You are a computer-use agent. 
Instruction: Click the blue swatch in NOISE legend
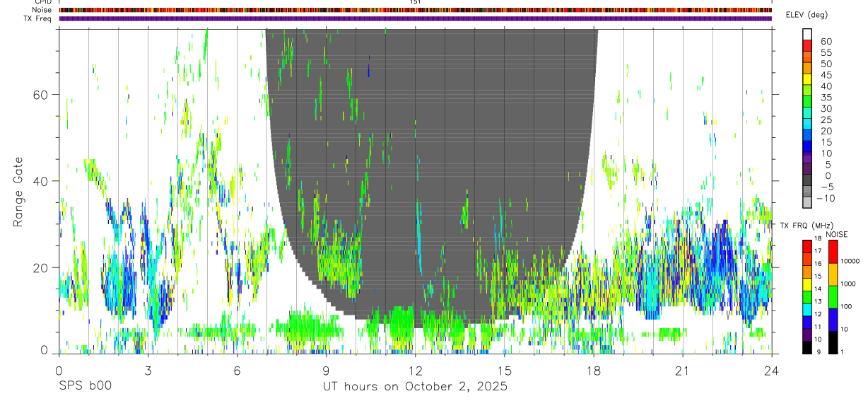[833, 320]
